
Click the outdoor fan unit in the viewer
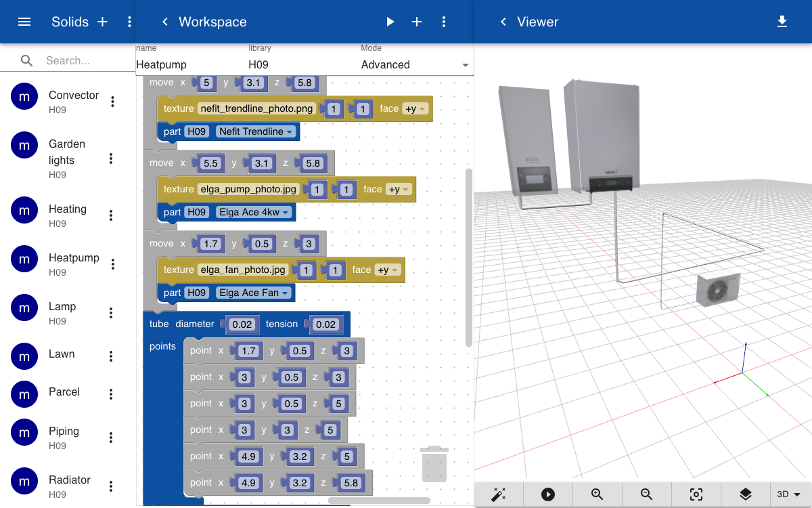[x=718, y=289]
